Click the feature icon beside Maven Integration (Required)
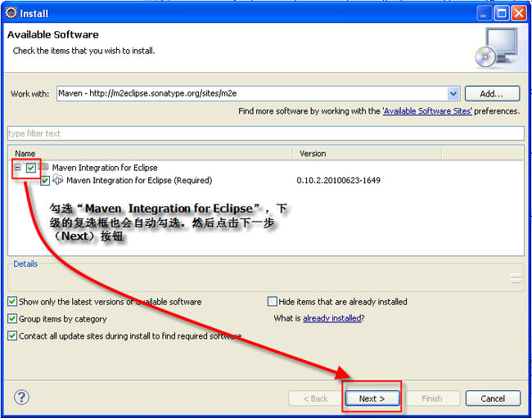 point(58,180)
